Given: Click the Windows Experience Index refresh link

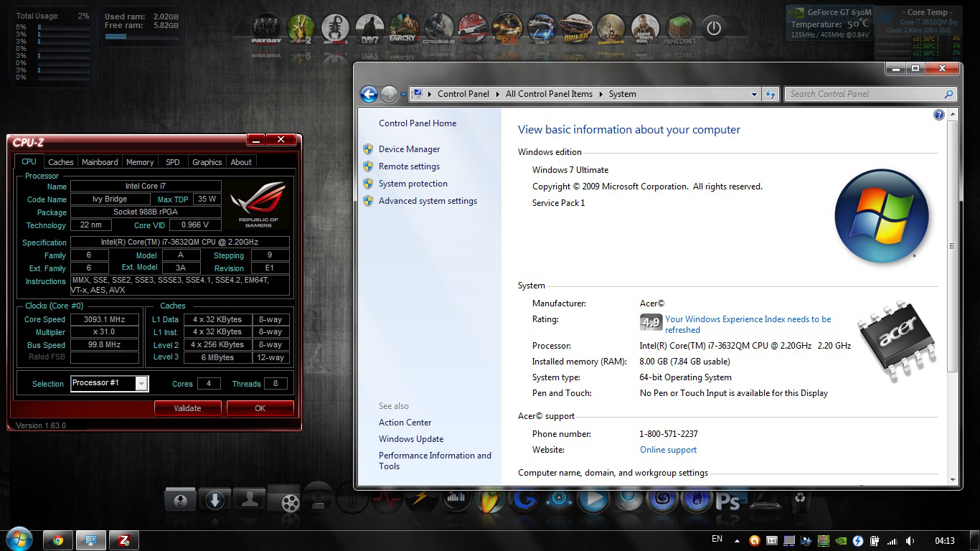Looking at the screenshot, I should [748, 324].
